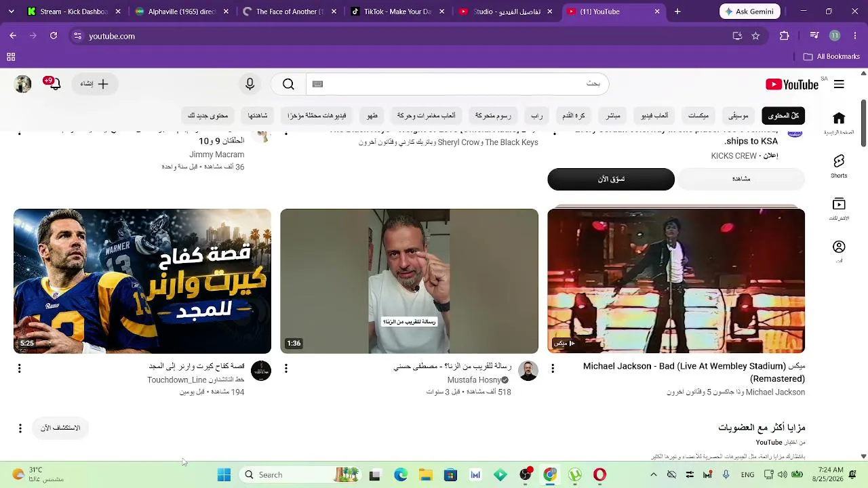The height and width of the screenshot is (488, 868).
Task: Select the 'كرة القدم' filter chip
Action: coord(574,116)
